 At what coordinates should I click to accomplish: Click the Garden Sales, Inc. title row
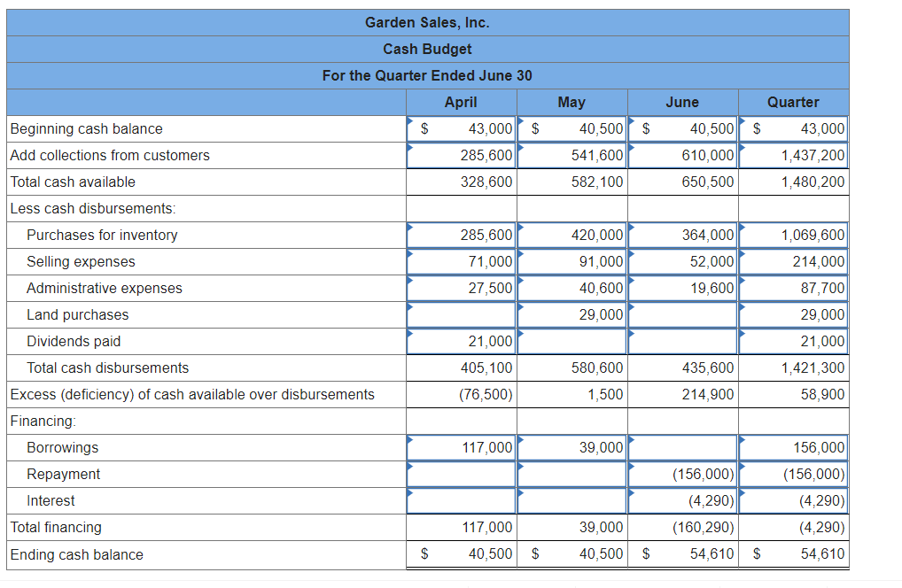pyautogui.click(x=427, y=22)
